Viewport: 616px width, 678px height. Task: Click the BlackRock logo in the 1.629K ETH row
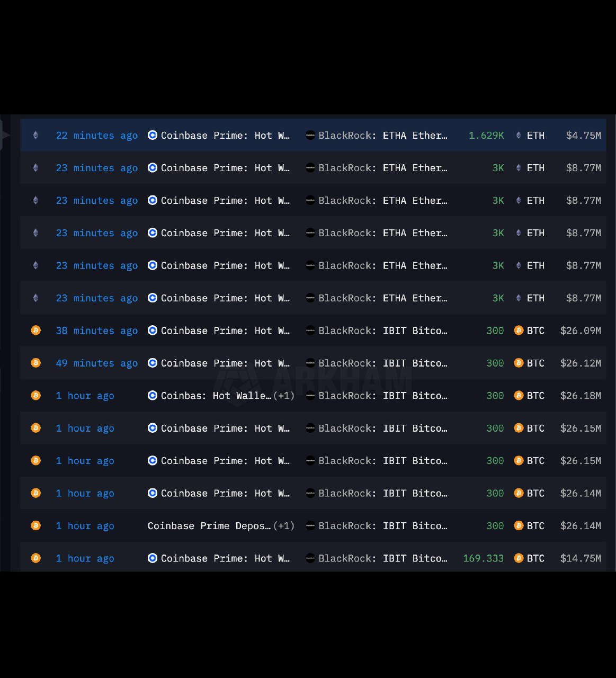(310, 135)
